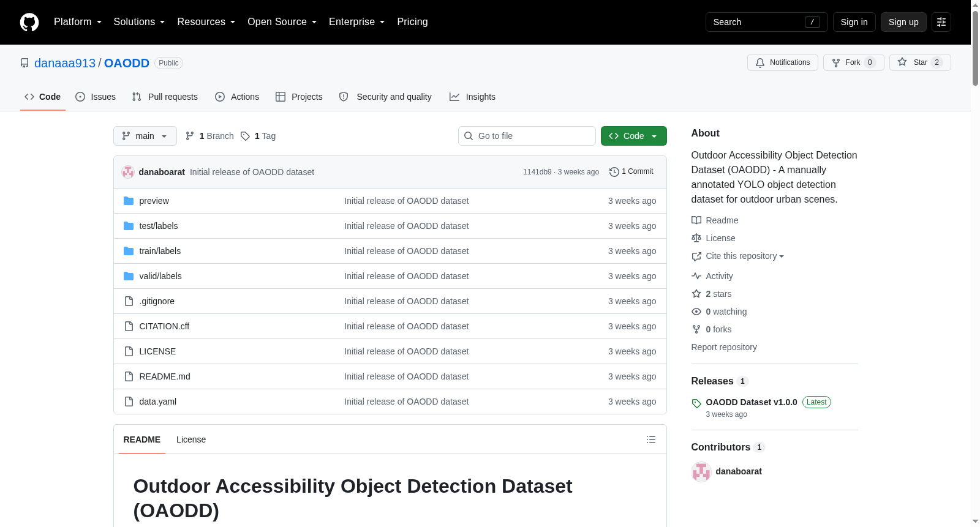This screenshot has height=527, width=980.
Task: Open the data.yaml file name
Action: coord(158,402)
